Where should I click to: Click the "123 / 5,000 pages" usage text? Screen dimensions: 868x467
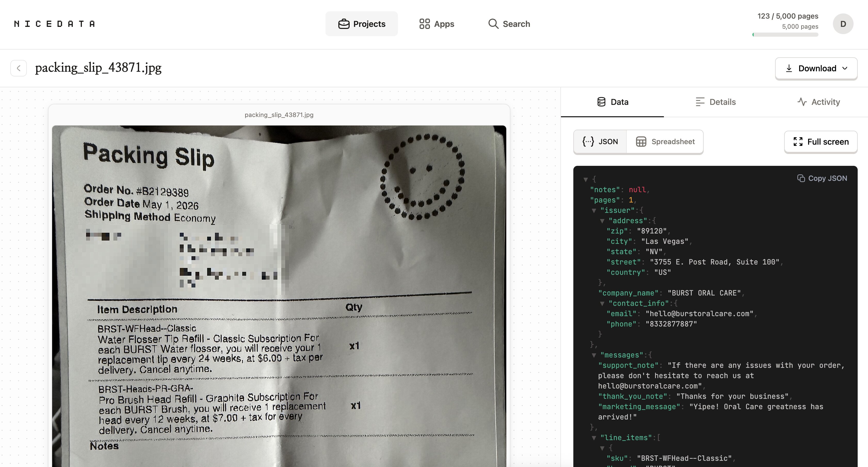click(788, 16)
